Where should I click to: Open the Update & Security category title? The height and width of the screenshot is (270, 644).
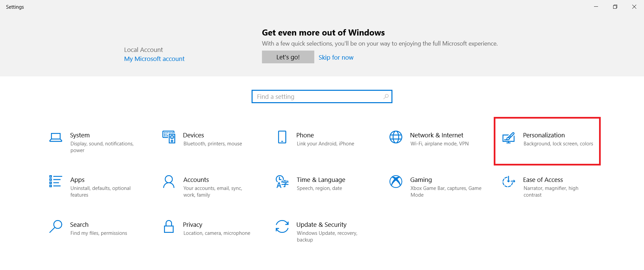point(321,225)
